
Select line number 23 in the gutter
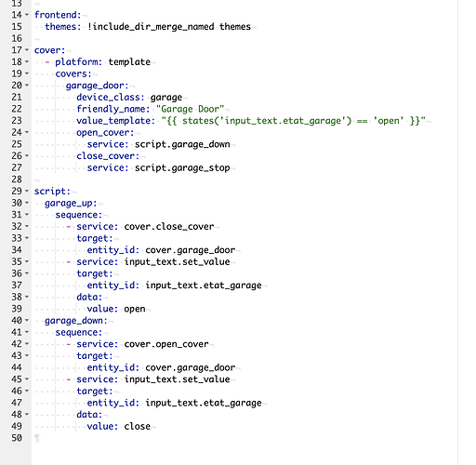click(x=17, y=121)
